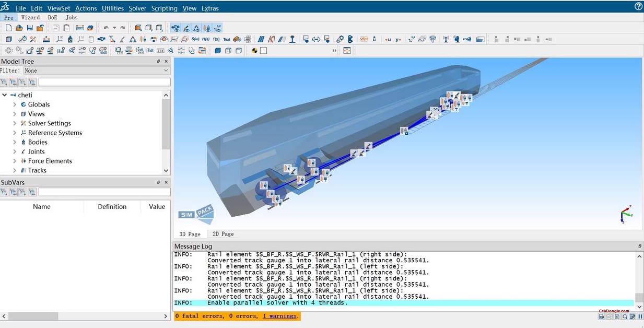Expand the Joints tree node
Screen dimensions: 644x328
pos(15,151)
